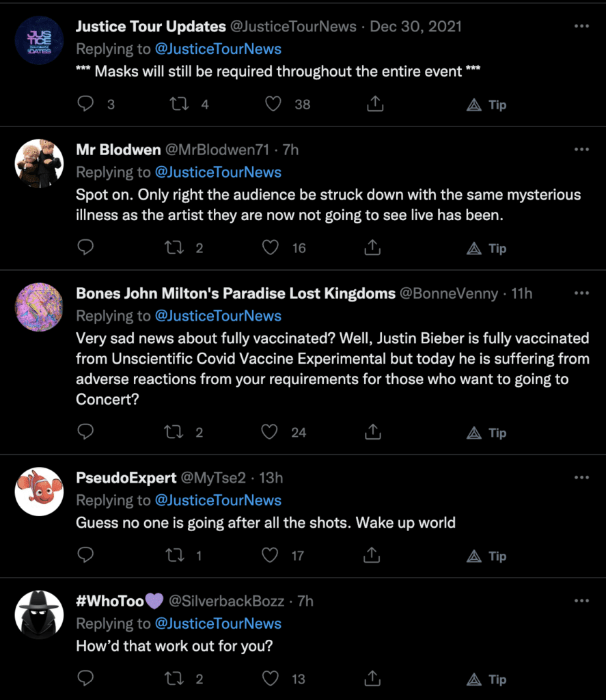Open more options on PseudoExpert's tweet

point(581,478)
